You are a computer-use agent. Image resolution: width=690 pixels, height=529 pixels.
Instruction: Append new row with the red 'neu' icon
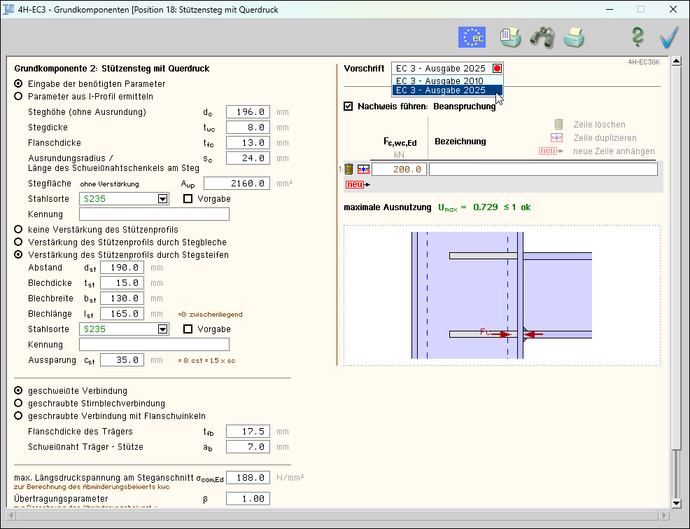coord(354,185)
